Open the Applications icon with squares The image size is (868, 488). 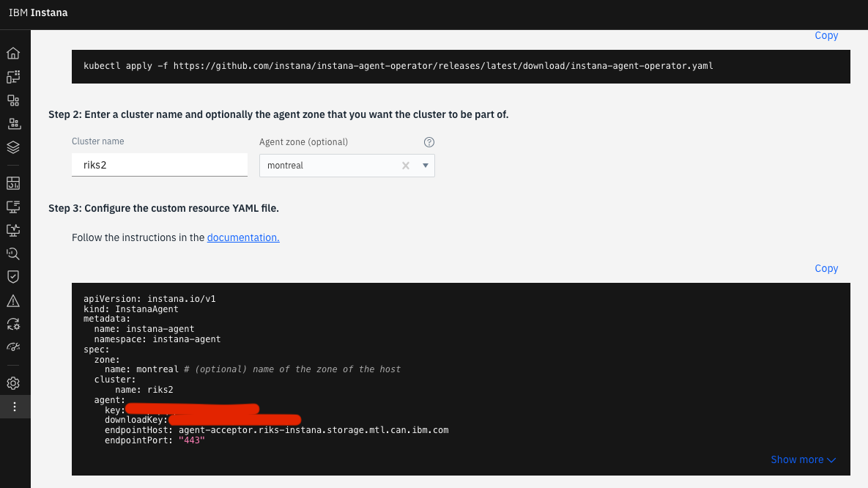tap(13, 100)
